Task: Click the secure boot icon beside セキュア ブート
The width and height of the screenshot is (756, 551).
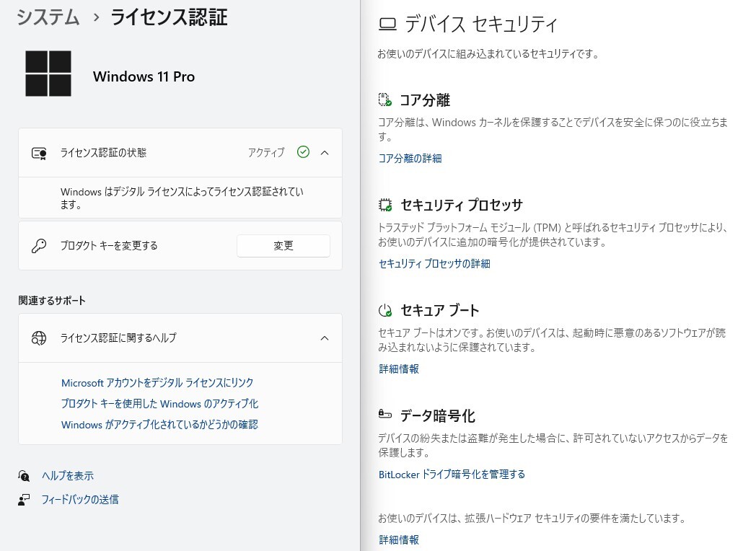Action: pyautogui.click(x=385, y=311)
